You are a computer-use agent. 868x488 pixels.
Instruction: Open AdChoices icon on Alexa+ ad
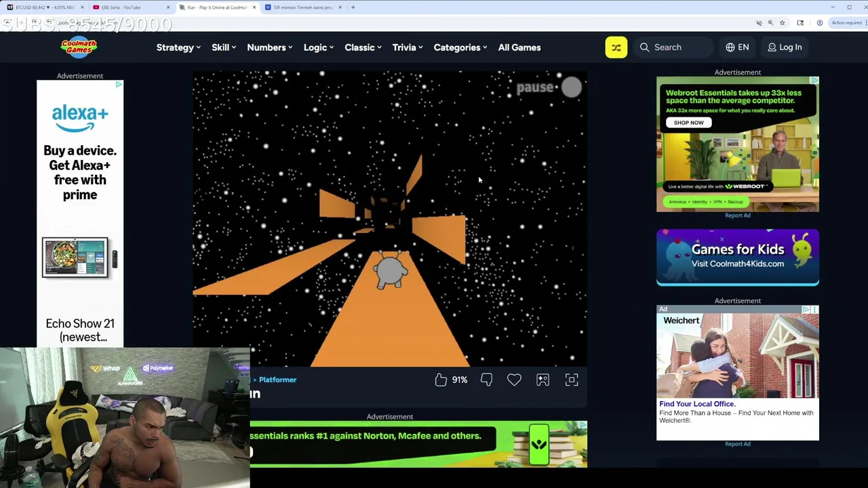[x=119, y=85]
